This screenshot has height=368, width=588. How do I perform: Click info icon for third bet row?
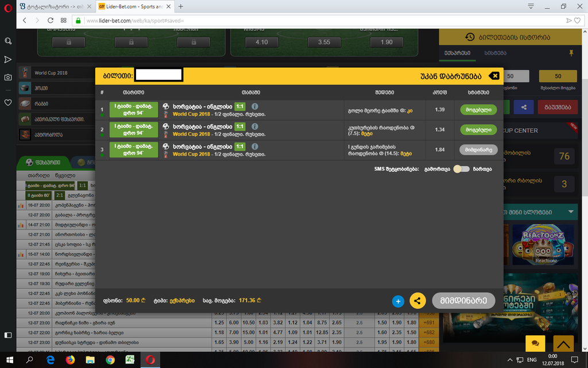click(x=254, y=147)
